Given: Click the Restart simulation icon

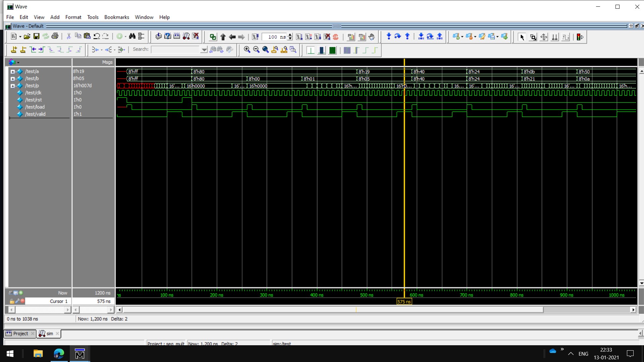Looking at the screenshot, I should click(x=256, y=37).
